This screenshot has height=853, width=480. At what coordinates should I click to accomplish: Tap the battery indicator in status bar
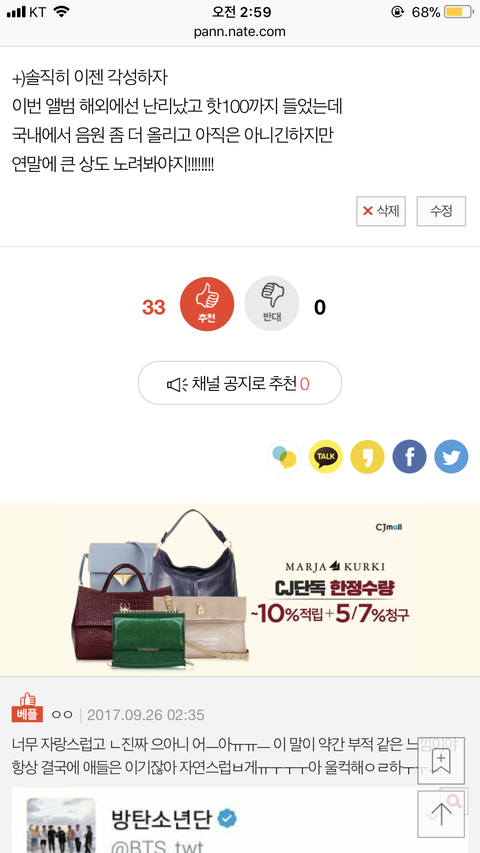click(x=459, y=12)
